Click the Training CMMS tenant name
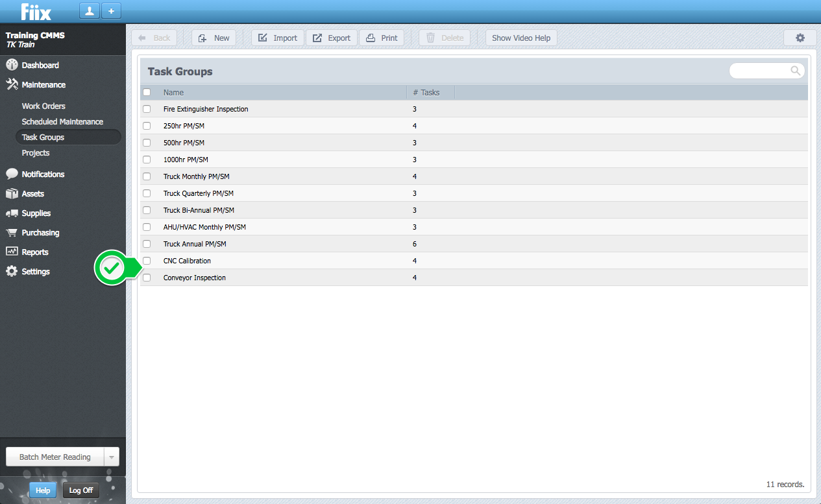Screen dimensions: 821x504 click(35, 36)
